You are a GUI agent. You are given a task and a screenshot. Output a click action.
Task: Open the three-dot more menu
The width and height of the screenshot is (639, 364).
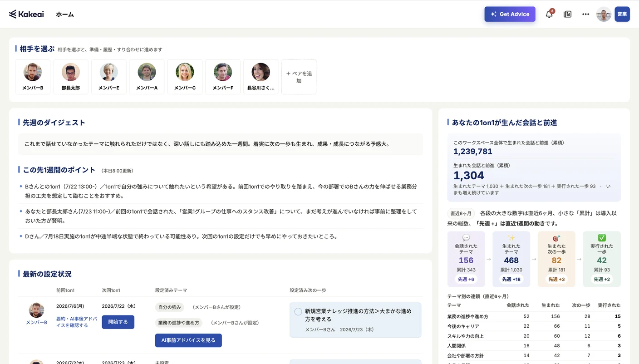[x=585, y=14]
